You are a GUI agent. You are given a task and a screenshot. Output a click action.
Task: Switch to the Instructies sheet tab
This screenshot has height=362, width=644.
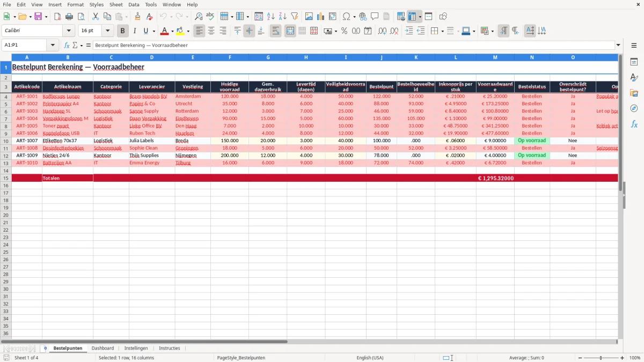coord(170,348)
